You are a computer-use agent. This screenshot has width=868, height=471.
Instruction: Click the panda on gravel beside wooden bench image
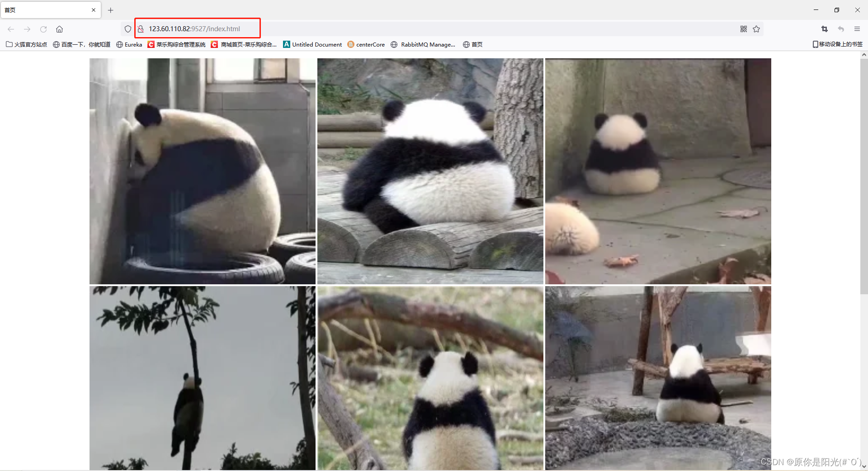click(x=658, y=378)
